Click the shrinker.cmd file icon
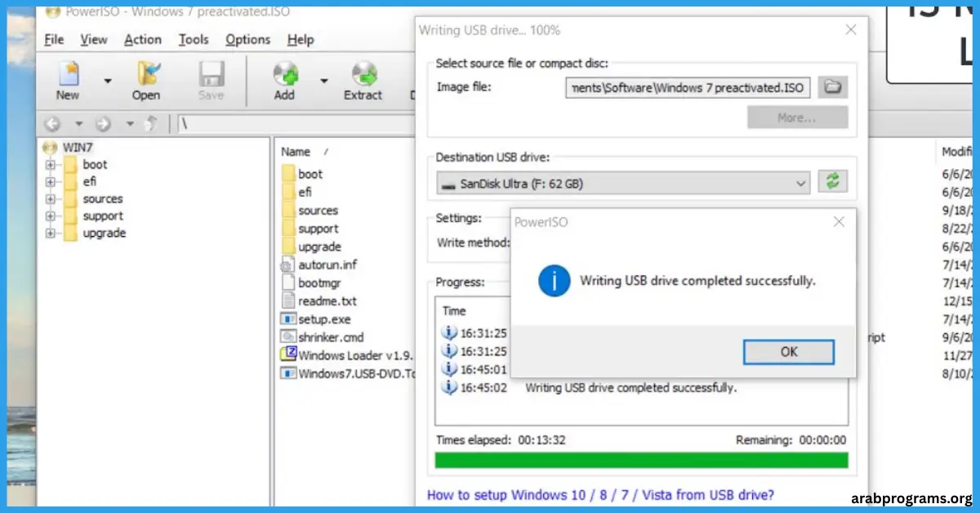The height and width of the screenshot is (513, 980). pyautogui.click(x=287, y=337)
